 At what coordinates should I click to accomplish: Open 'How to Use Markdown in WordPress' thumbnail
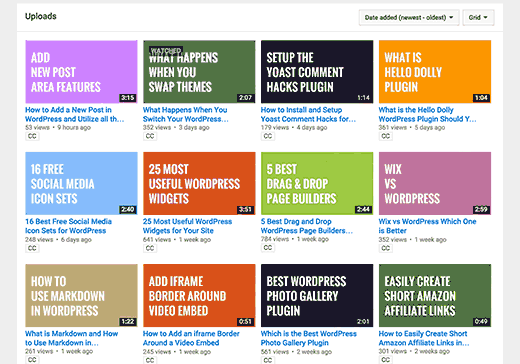[x=81, y=295]
